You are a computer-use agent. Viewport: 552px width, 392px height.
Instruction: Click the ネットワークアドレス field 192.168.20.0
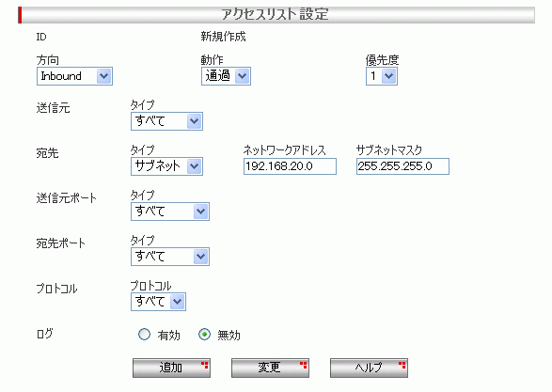point(290,166)
